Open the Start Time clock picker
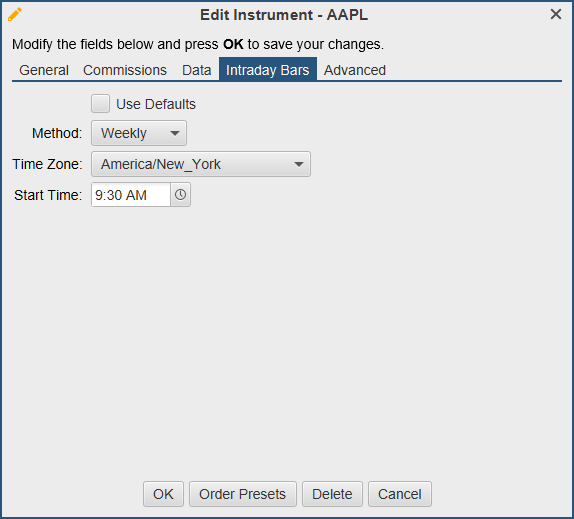This screenshot has height=519, width=574. pos(180,195)
